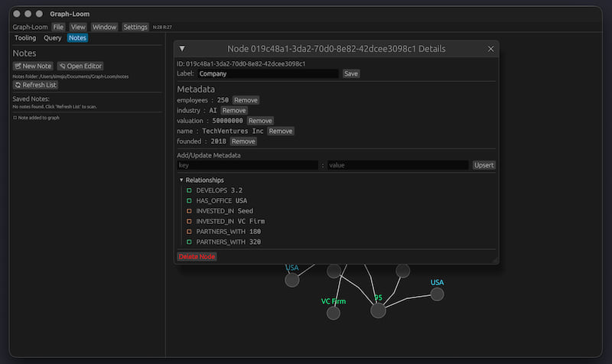612x364 pixels.
Task: Grab the resize grip of details window
Action: click(x=495, y=260)
